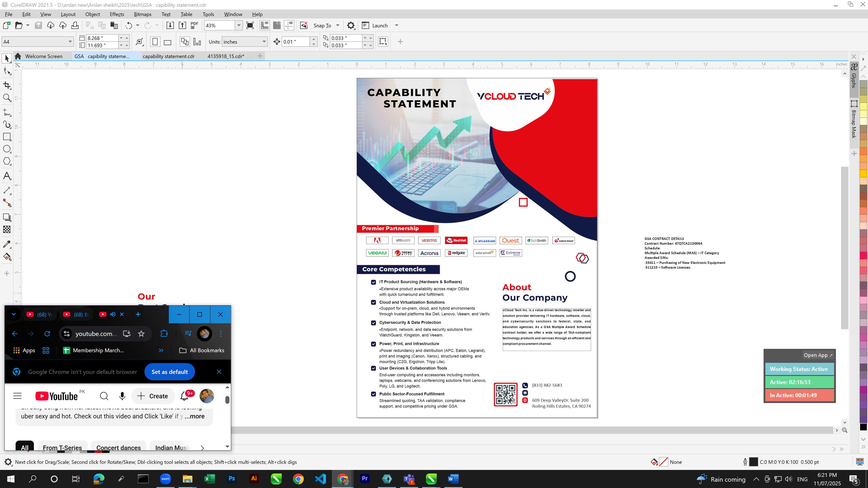868x488 pixels.
Task: Select the Connector tool
Action: click(x=7, y=203)
